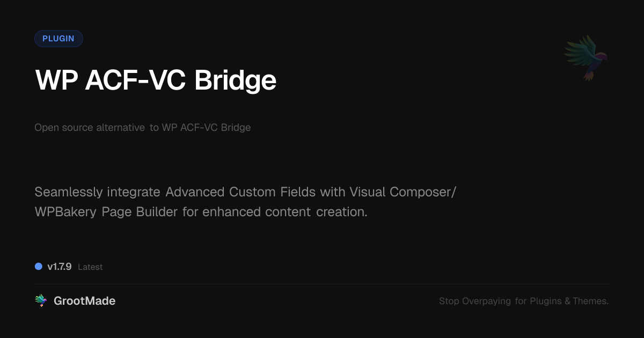The image size is (644, 338).
Task: Click the large hummingbird logo in the corner
Action: (x=586, y=57)
